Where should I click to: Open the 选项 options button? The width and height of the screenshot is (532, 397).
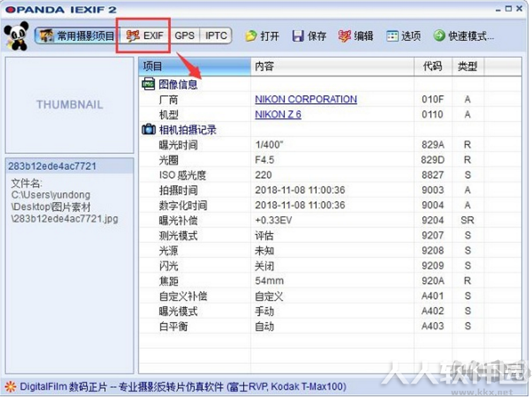pos(403,35)
